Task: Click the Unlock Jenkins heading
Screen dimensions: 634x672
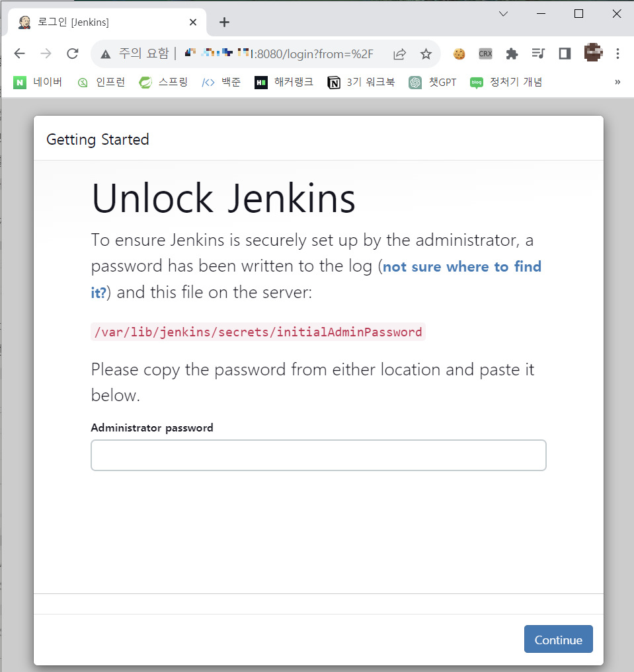Action: tap(223, 198)
